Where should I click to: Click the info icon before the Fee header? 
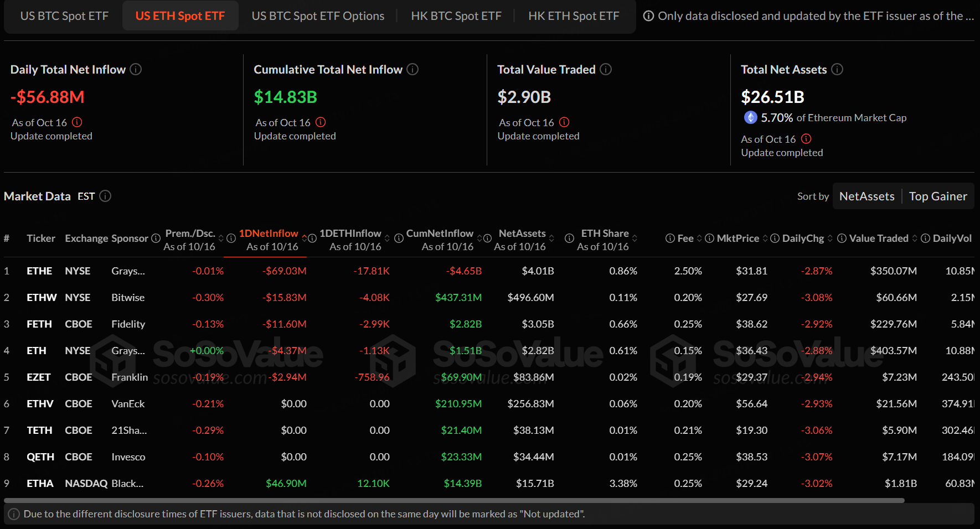pyautogui.click(x=670, y=238)
